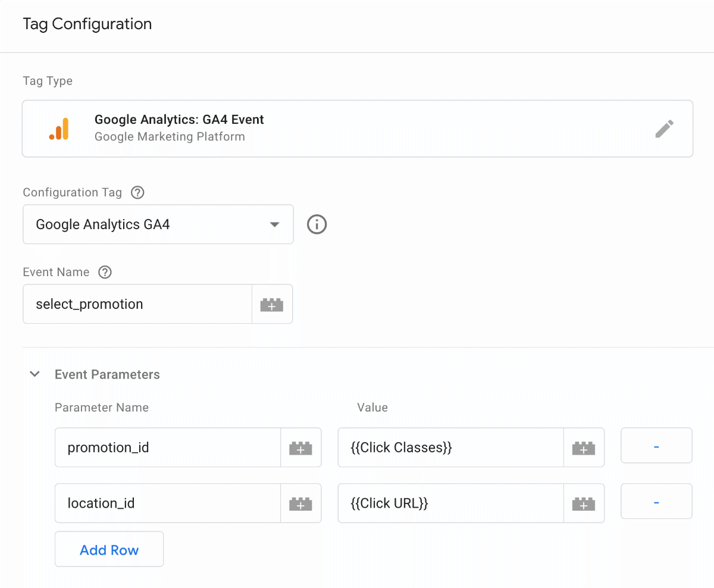Viewport: 714px width, 588px height.
Task: Insert variable into Event Name field
Action: click(272, 304)
